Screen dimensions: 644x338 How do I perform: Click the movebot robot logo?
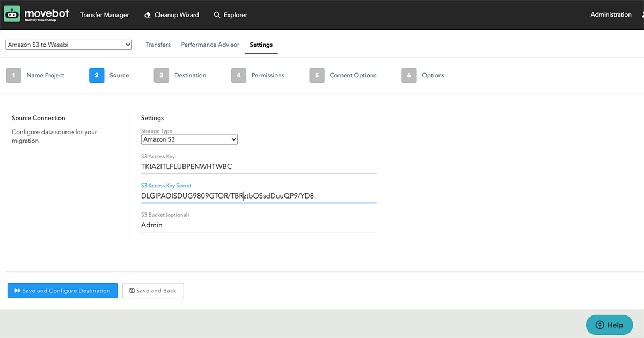(x=12, y=14)
